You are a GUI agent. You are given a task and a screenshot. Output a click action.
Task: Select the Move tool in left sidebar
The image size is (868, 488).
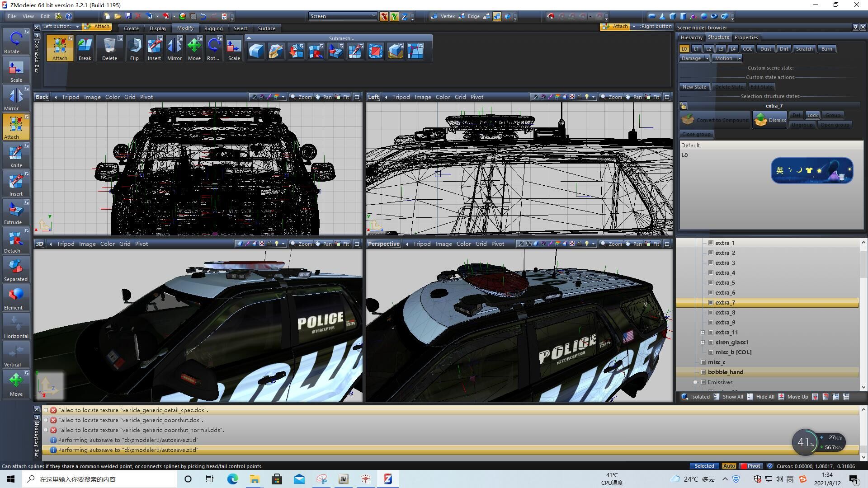16,384
